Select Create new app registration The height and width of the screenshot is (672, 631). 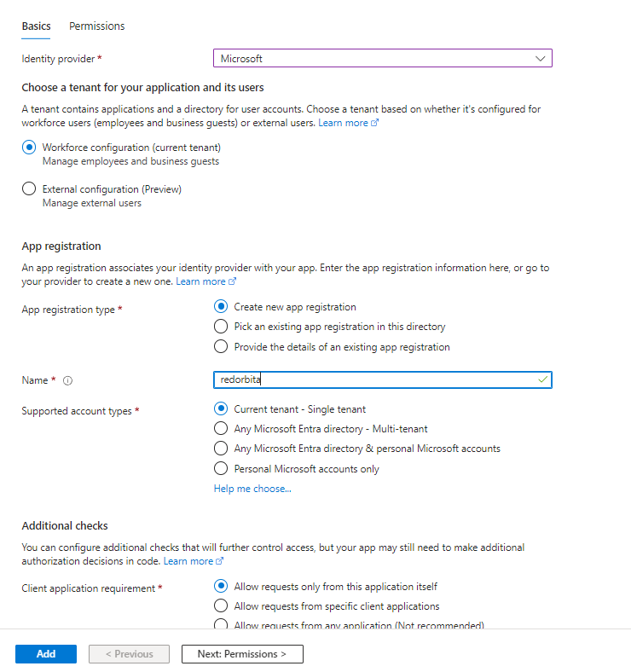(x=221, y=307)
